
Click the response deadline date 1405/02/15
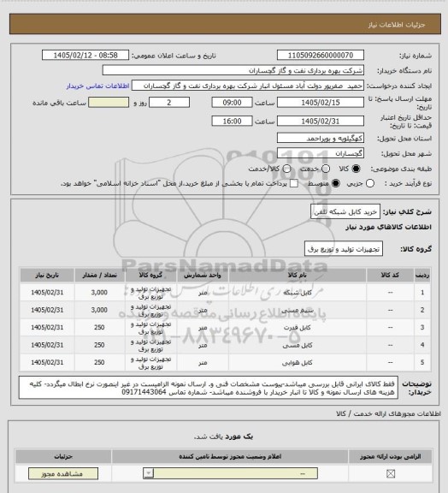(x=321, y=103)
